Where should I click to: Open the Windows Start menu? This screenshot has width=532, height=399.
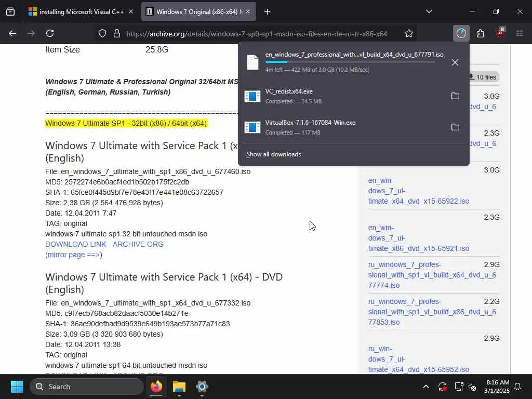point(17,387)
